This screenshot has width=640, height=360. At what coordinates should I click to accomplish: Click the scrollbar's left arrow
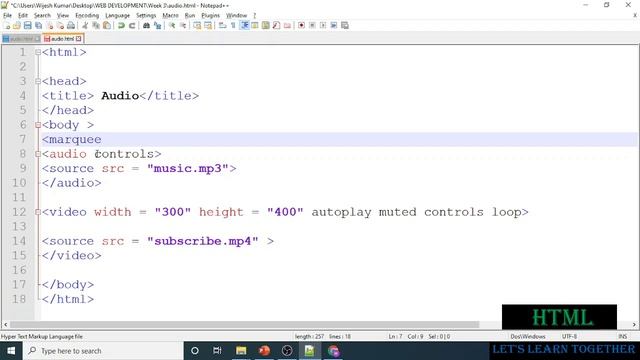pos(5,324)
